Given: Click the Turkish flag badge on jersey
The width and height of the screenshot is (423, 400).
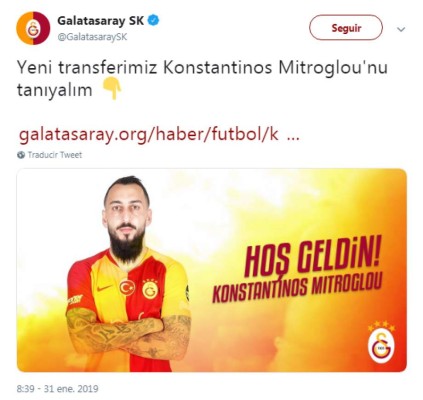Looking at the screenshot, I should tap(127, 287).
